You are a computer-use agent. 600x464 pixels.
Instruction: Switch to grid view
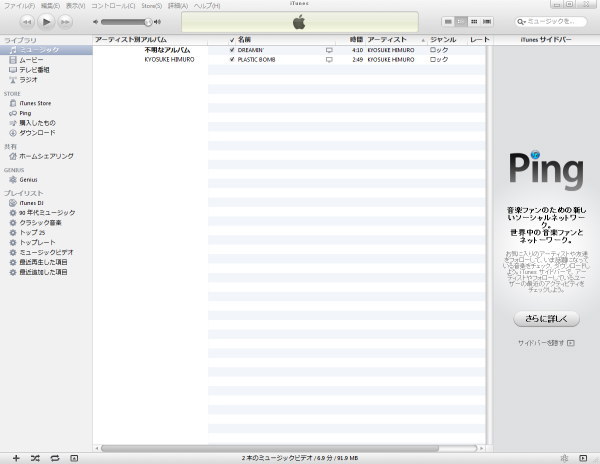click(474, 21)
